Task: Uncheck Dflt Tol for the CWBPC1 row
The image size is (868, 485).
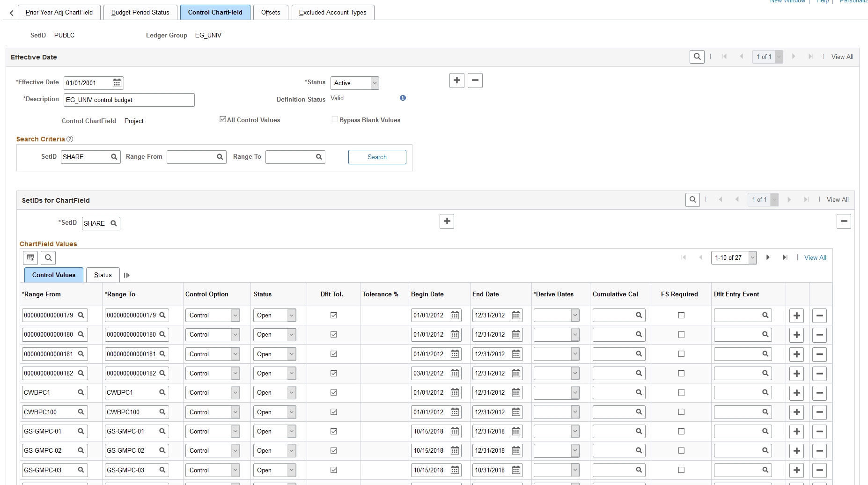Action: tap(333, 392)
